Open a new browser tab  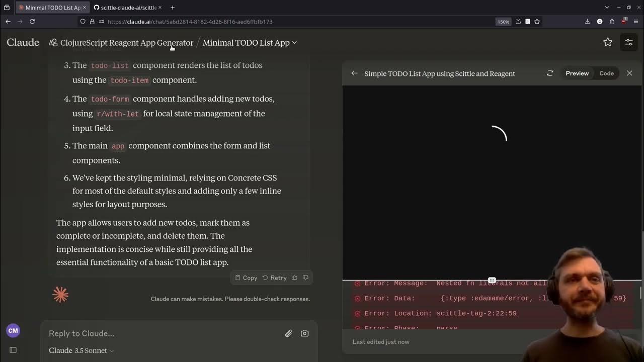coord(173,8)
